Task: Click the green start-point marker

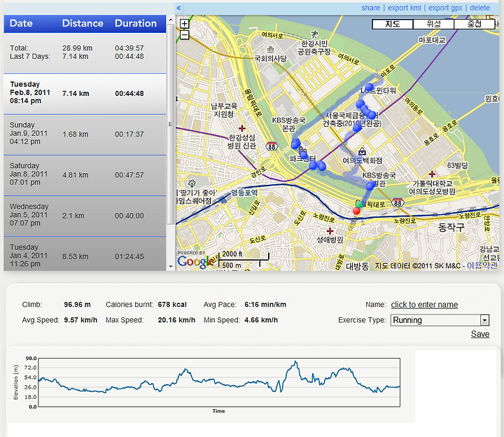Action: 359,204
